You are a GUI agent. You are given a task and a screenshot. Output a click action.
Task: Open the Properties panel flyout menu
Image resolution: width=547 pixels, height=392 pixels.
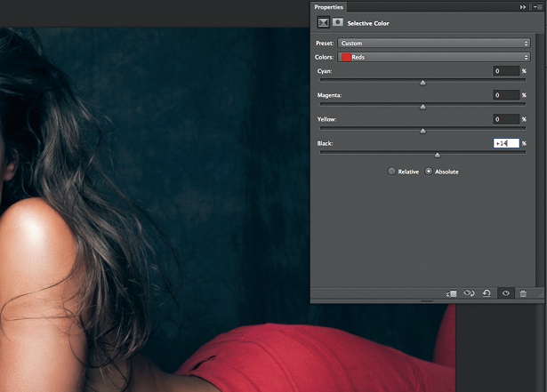(x=538, y=7)
